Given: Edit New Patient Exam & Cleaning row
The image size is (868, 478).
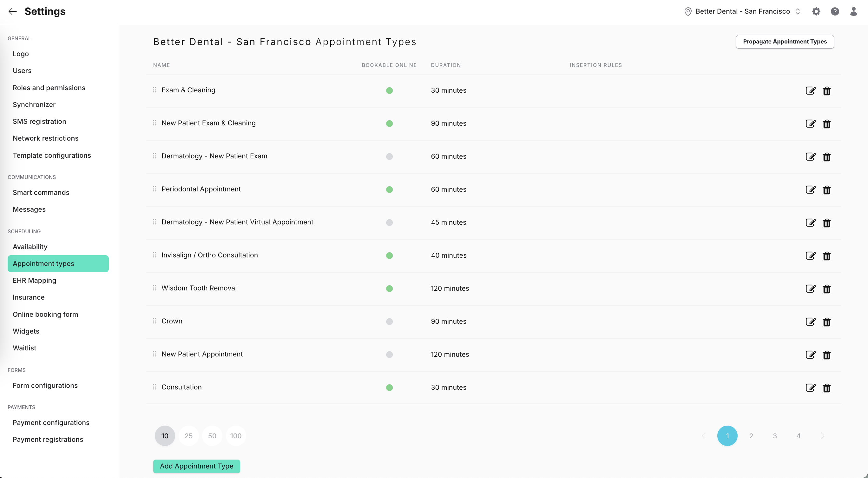Looking at the screenshot, I should point(810,123).
